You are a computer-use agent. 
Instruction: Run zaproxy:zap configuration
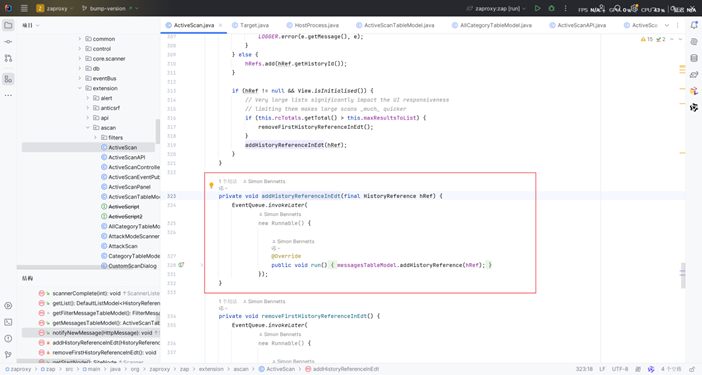[537, 9]
